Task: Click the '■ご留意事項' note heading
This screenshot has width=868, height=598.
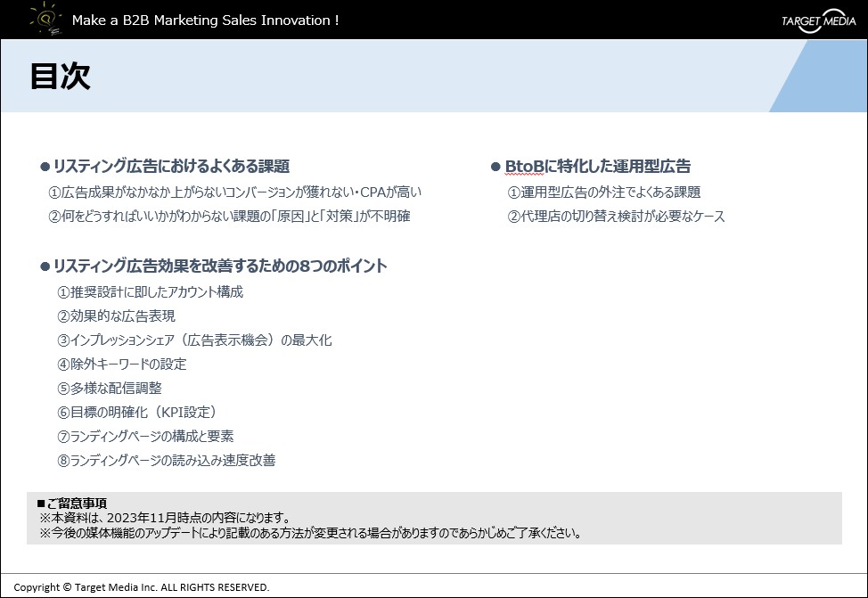Action: (72, 504)
